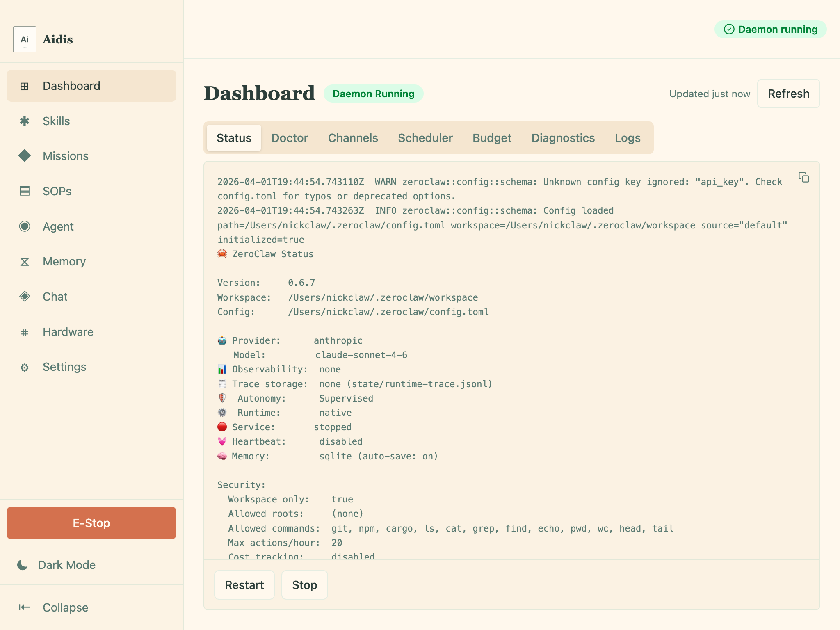Open Settings using the gear icon

click(25, 367)
